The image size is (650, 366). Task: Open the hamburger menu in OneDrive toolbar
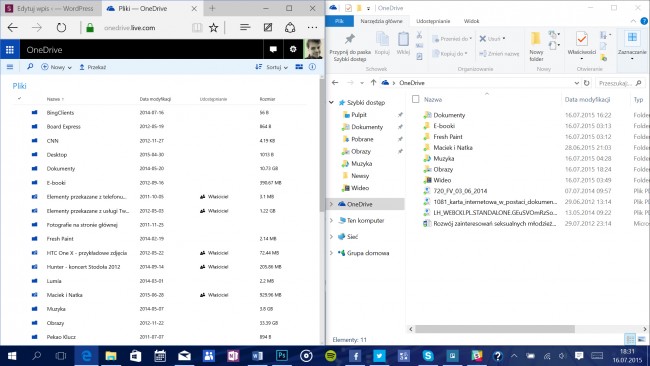click(x=10, y=67)
